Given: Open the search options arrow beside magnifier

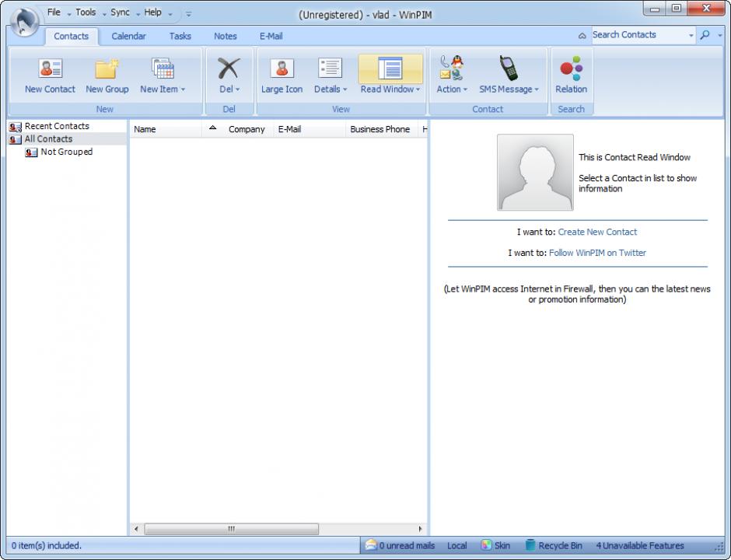Looking at the screenshot, I should [719, 36].
